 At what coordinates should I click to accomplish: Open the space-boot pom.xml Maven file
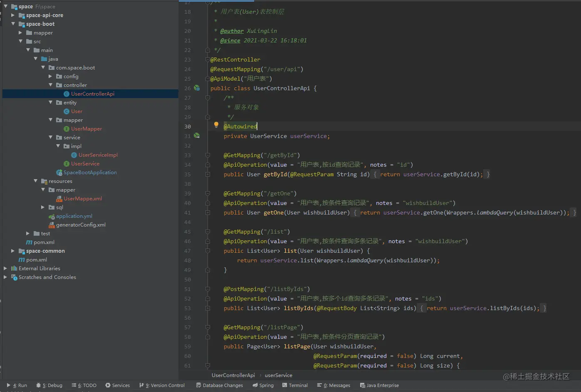pos(44,242)
